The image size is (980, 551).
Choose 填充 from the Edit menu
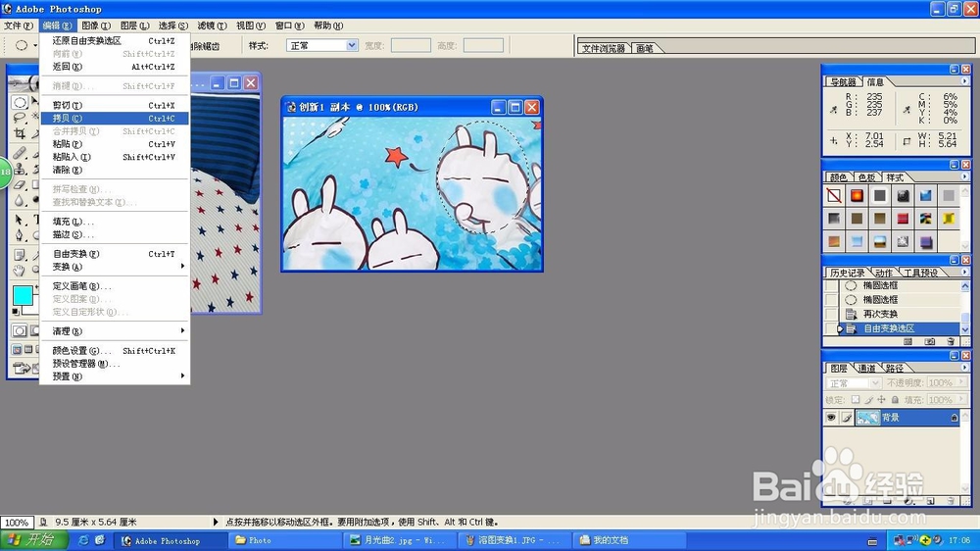pos(114,222)
